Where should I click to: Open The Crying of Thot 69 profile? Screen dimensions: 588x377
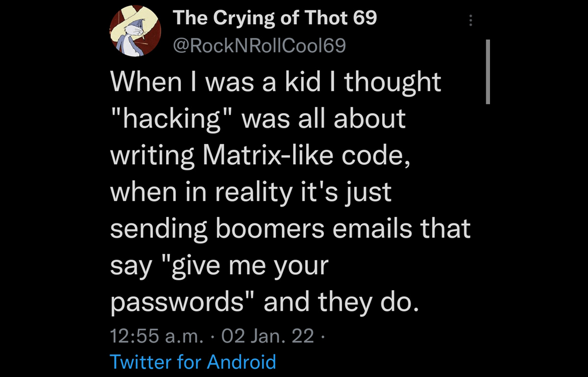coord(275,19)
